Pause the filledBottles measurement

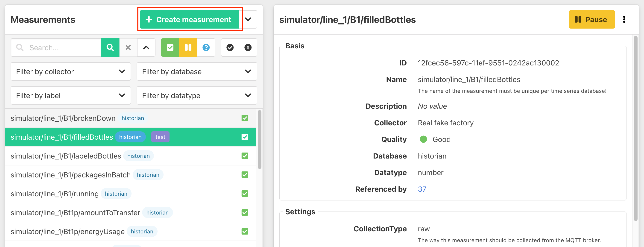pyautogui.click(x=591, y=20)
